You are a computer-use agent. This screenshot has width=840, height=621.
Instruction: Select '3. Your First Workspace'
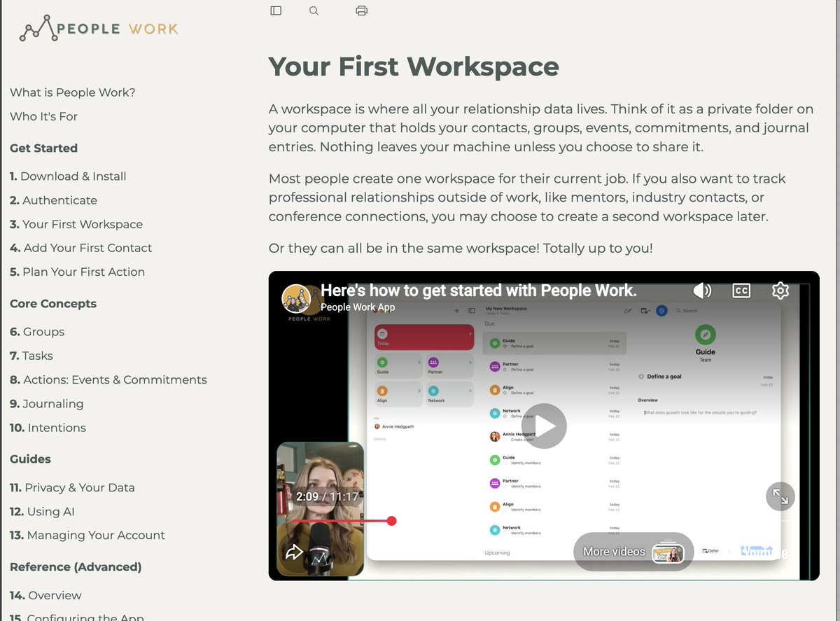[x=76, y=224]
